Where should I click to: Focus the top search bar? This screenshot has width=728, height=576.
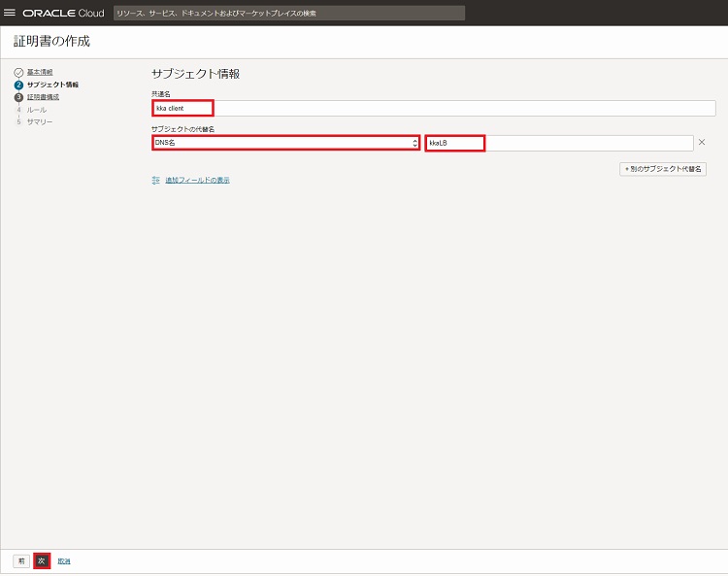coord(287,14)
